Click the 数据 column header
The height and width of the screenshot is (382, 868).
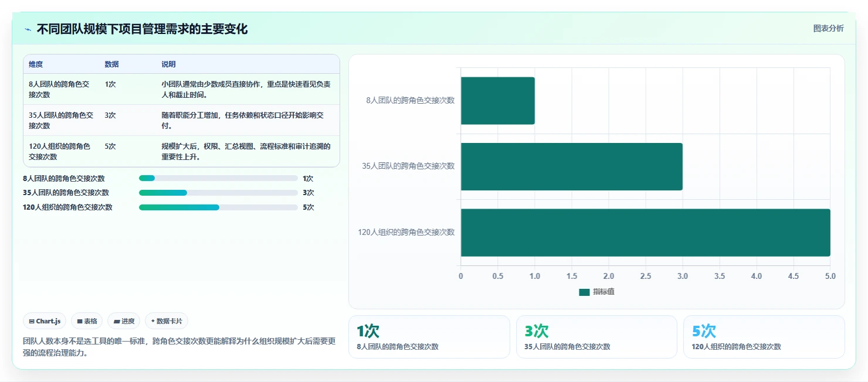111,64
